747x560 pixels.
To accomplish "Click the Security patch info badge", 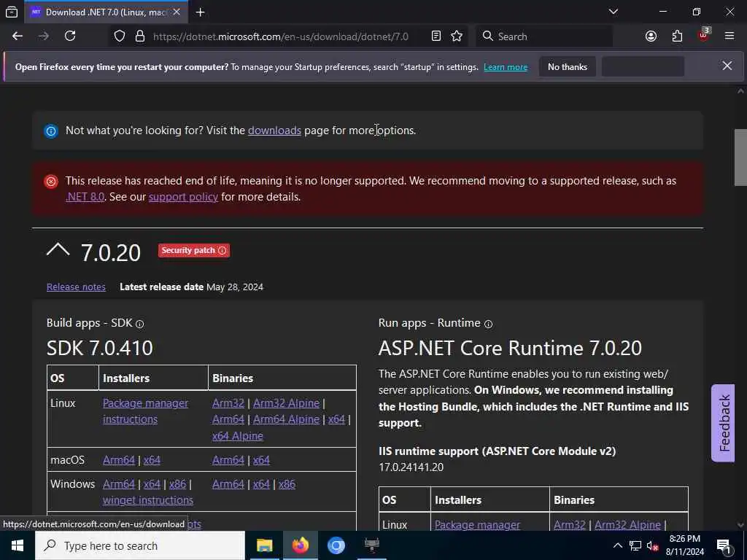I will pos(194,251).
